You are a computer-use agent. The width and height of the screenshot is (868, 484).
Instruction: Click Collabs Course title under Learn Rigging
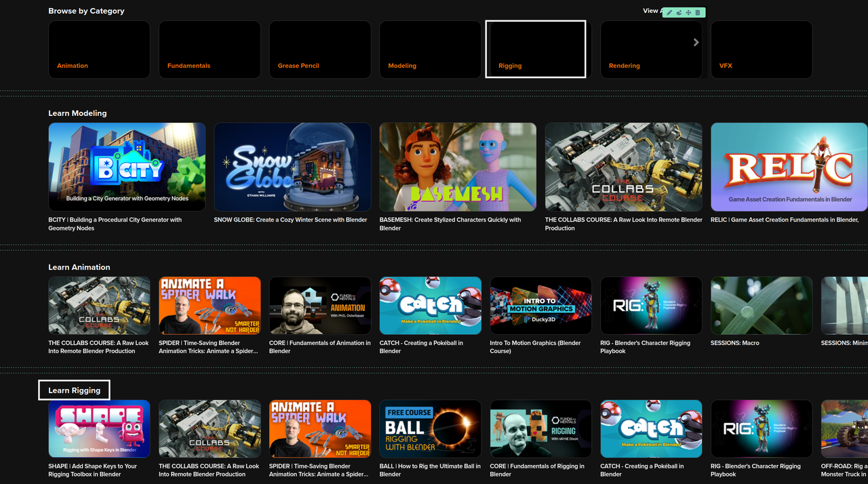pos(209,470)
